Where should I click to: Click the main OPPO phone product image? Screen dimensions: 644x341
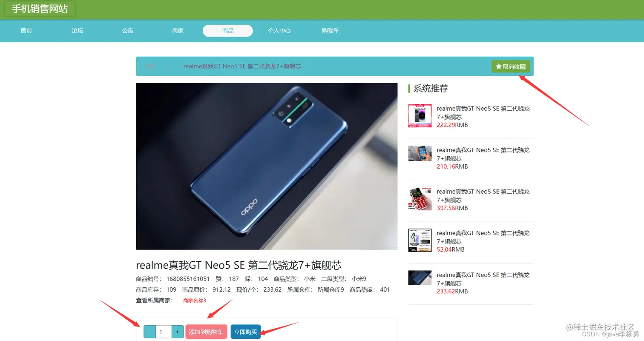pyautogui.click(x=267, y=166)
